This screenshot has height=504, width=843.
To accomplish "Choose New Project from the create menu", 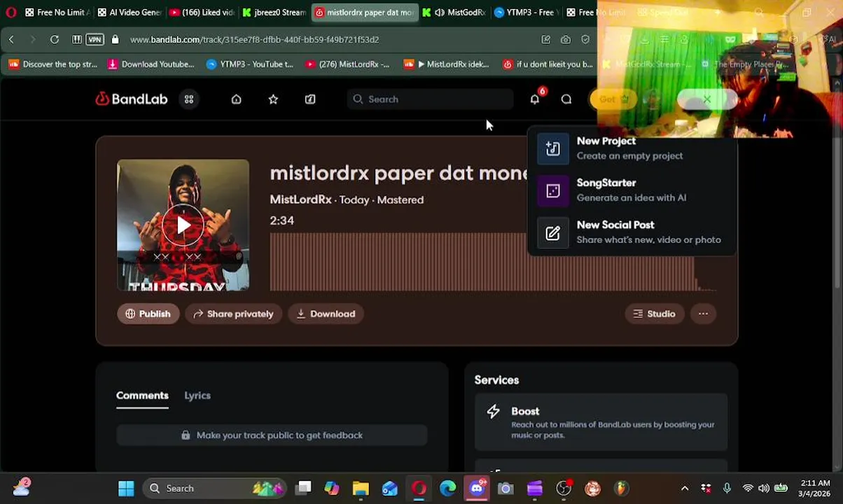I will (x=632, y=148).
